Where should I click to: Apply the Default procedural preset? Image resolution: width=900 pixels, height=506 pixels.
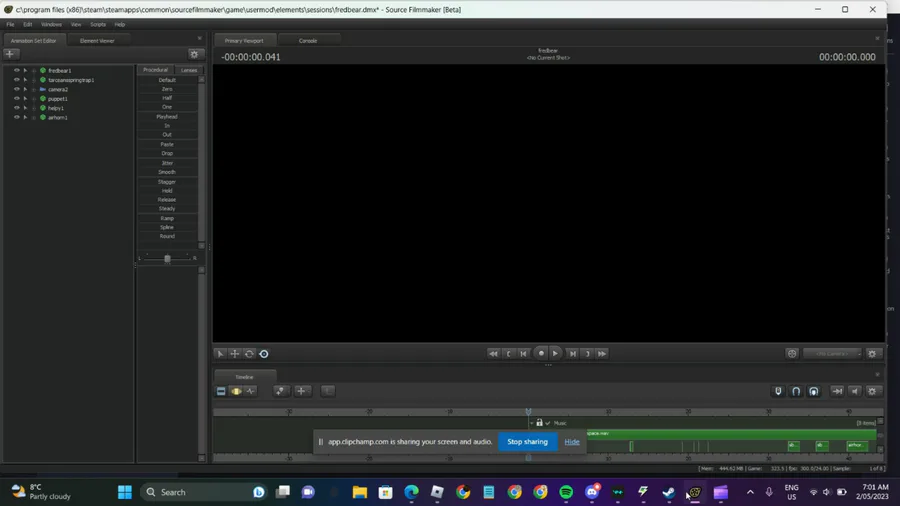[x=167, y=80]
